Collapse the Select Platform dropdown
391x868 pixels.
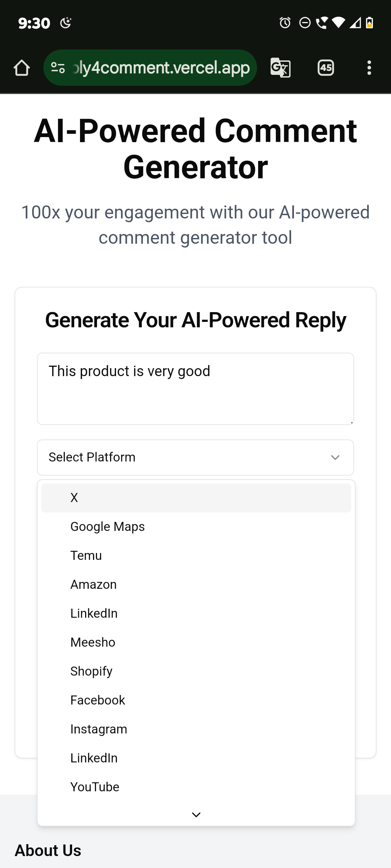(x=195, y=458)
